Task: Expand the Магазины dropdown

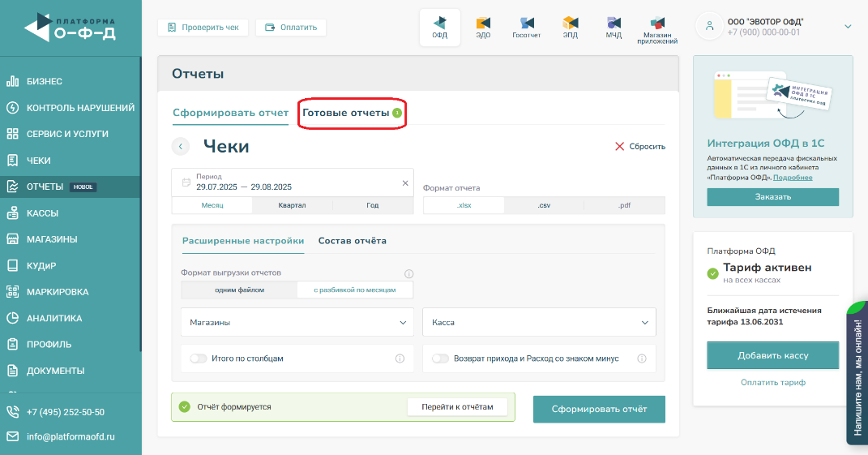Action: (x=297, y=322)
